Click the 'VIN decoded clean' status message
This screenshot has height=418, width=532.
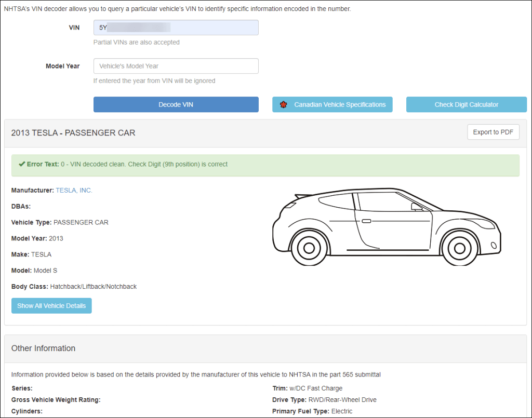point(144,164)
